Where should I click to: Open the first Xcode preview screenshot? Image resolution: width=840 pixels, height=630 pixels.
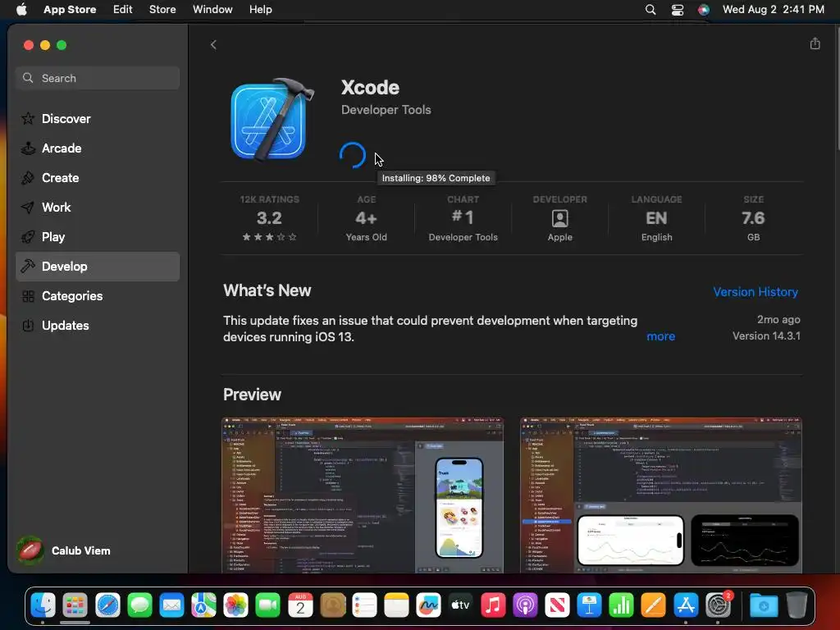[x=363, y=495]
